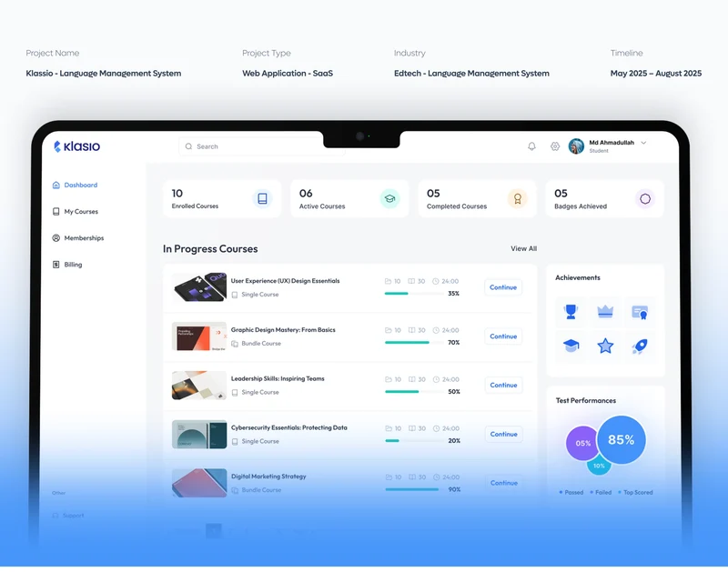Continue the Graphic Design Mastery course
728x572 pixels.
[x=503, y=336]
